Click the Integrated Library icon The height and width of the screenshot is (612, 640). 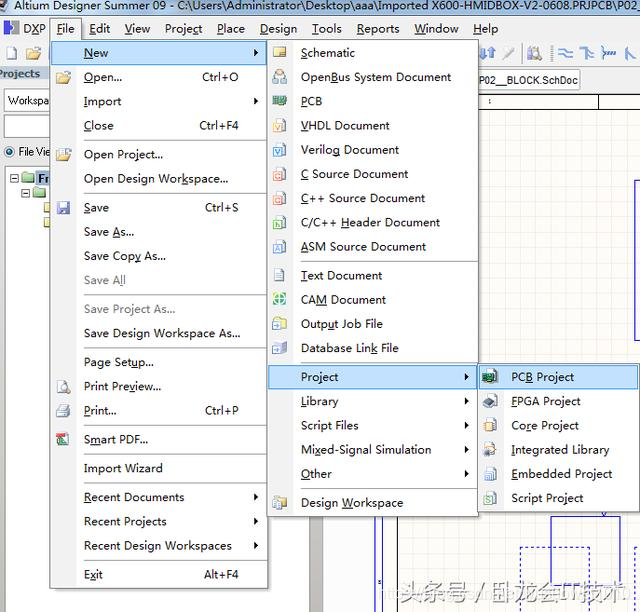tap(490, 449)
